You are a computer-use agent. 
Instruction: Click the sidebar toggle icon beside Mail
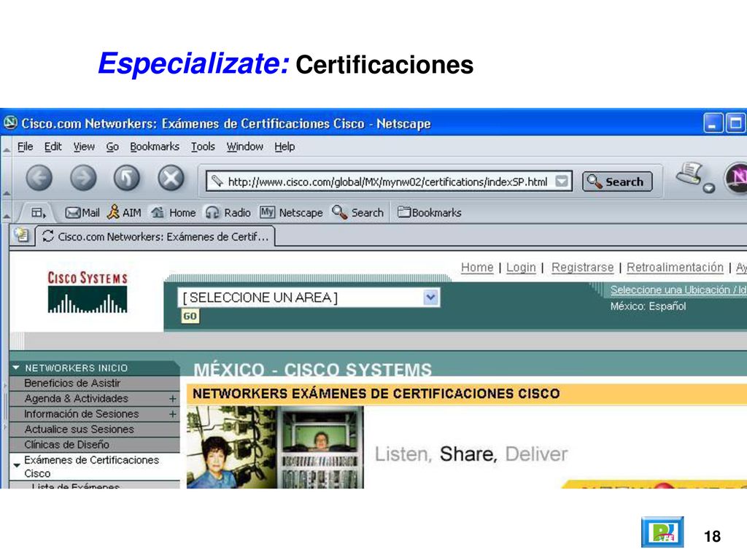[38, 212]
